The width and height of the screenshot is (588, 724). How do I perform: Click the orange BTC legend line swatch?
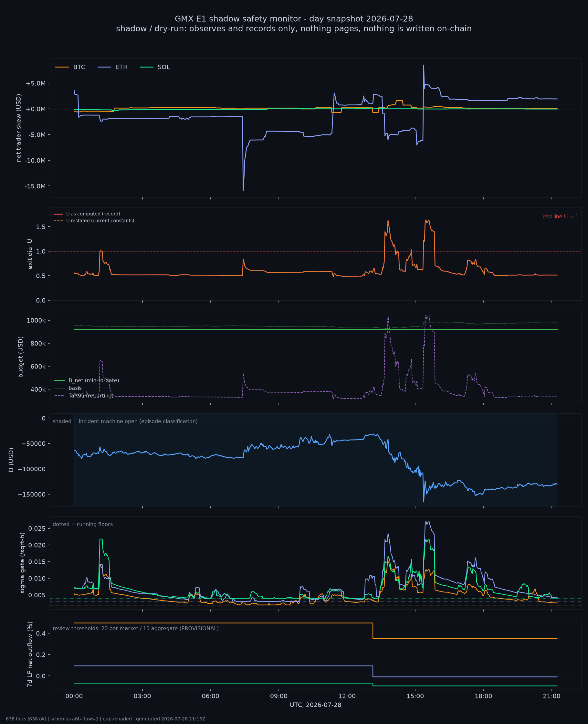[62, 67]
